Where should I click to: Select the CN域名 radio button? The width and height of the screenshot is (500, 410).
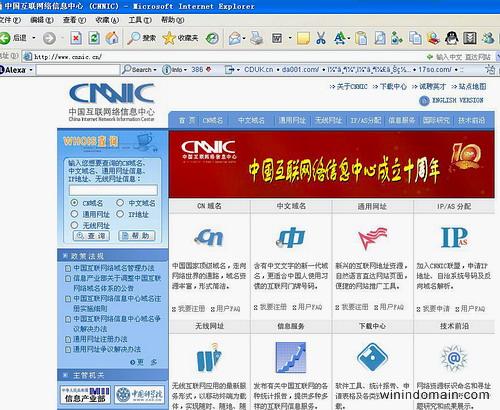click(x=74, y=203)
